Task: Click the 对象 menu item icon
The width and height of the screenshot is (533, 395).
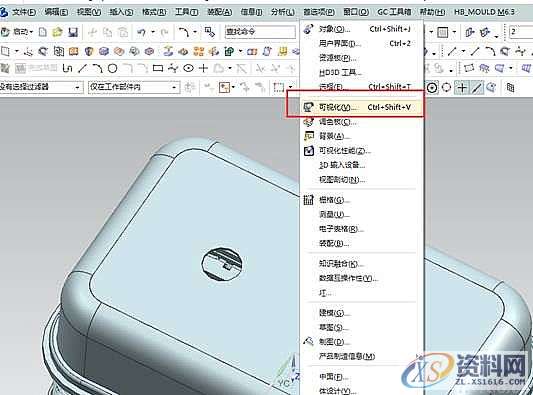Action: pyautogui.click(x=308, y=29)
